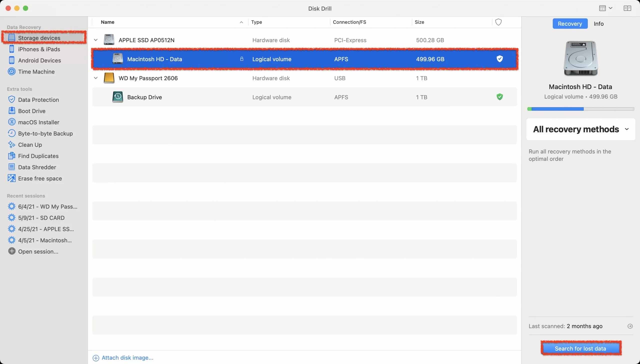Image resolution: width=640 pixels, height=364 pixels.
Task: Open the macOS Installer tool
Action: (33, 122)
